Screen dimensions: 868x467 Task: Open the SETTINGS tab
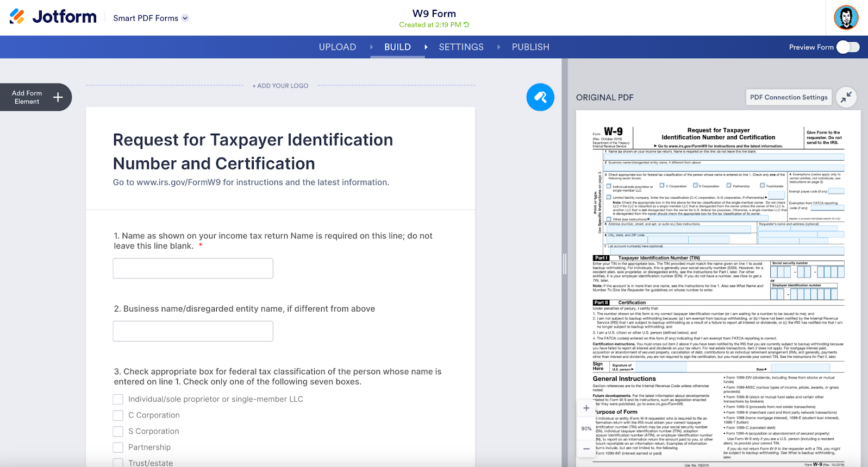(461, 47)
